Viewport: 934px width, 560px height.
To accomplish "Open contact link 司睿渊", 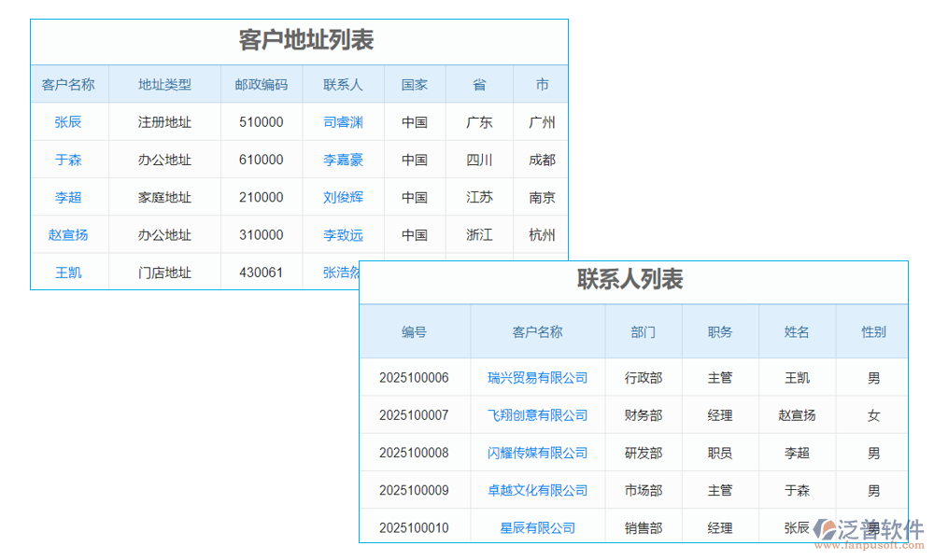I will point(343,122).
